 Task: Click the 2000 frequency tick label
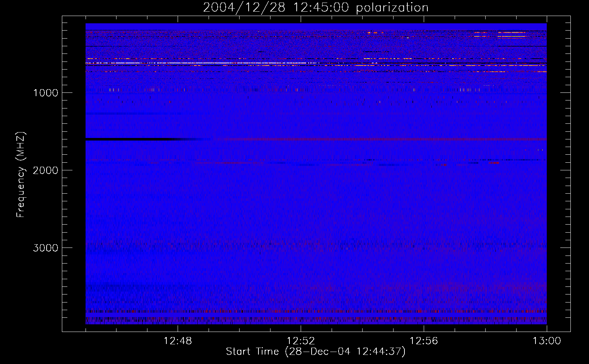[x=46, y=170]
